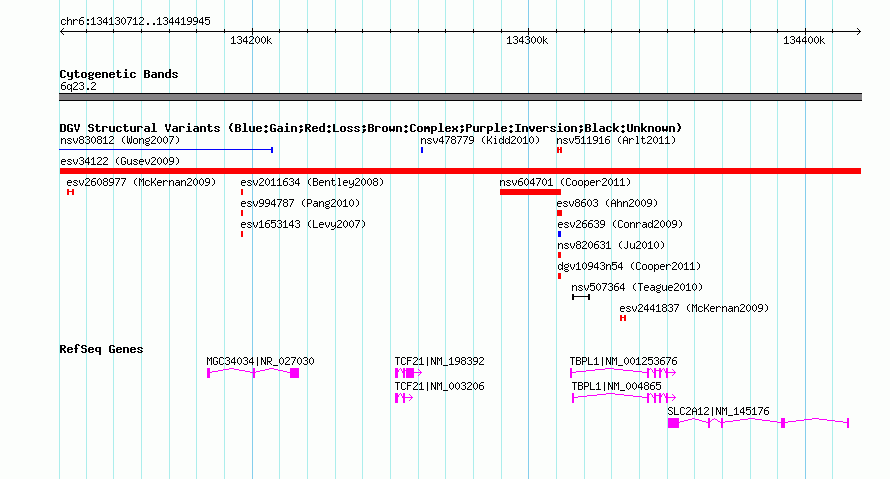Open esv1653143 (Levy2007) variant
Viewport: 890px width, 479px height.
(x=303, y=224)
